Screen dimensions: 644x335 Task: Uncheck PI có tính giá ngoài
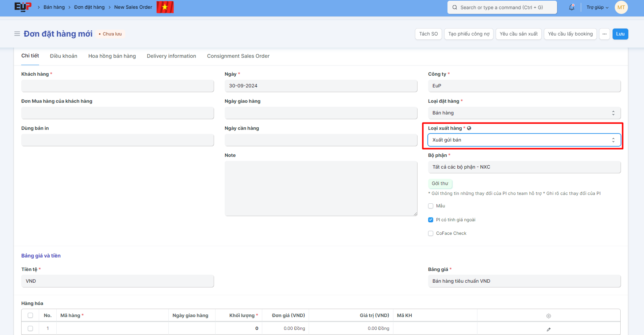[431, 220]
